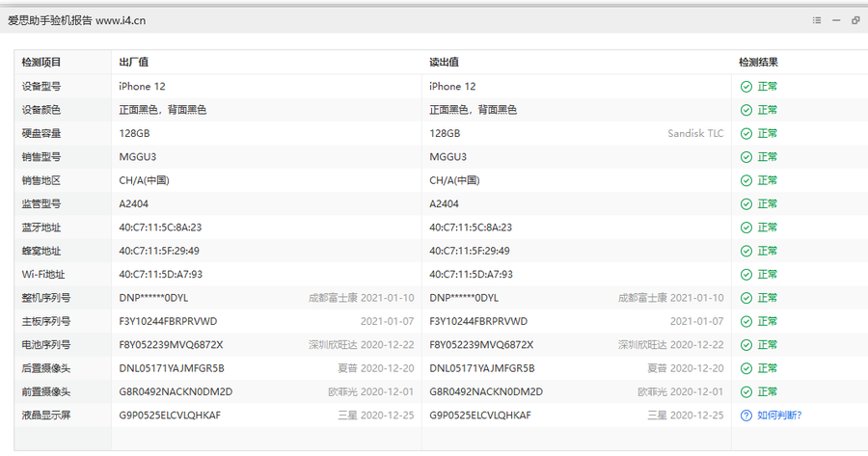
Task: Select the 蜂窝地址 row label
Action: coord(41,251)
